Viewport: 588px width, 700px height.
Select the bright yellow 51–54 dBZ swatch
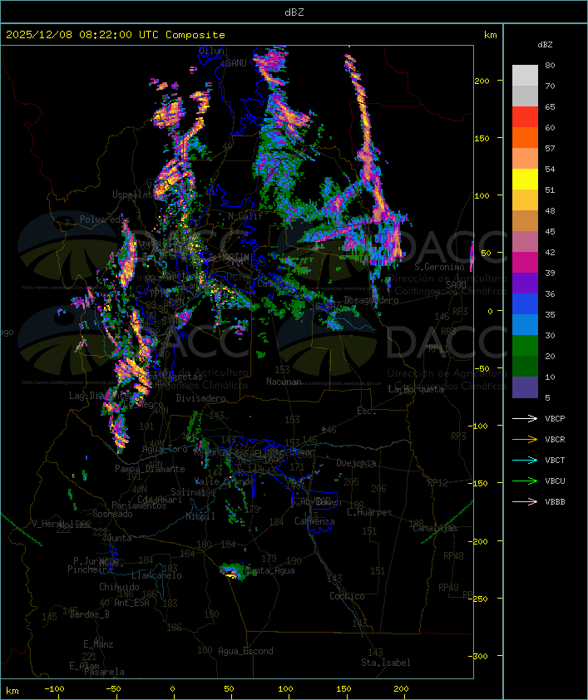(x=525, y=180)
